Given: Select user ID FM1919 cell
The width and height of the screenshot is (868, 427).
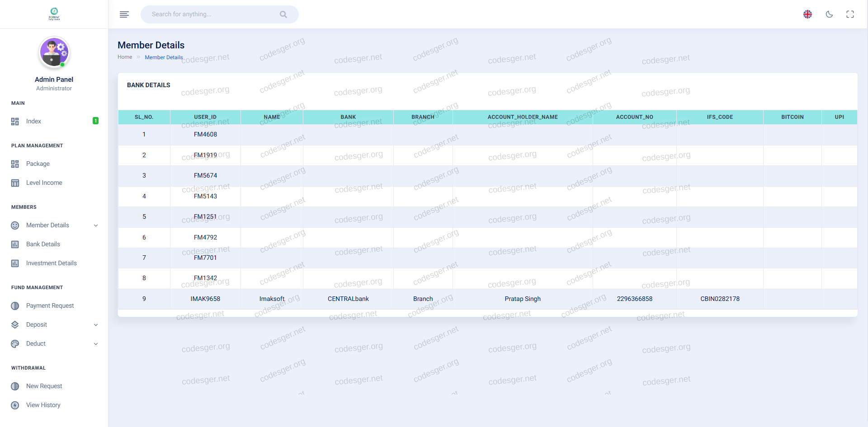Looking at the screenshot, I should (205, 155).
